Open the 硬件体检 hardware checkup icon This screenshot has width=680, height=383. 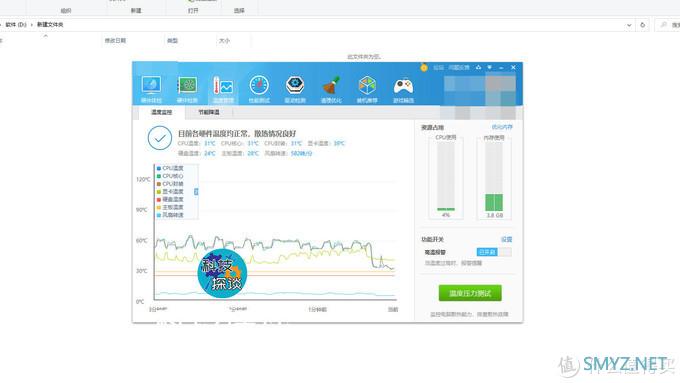click(x=151, y=89)
